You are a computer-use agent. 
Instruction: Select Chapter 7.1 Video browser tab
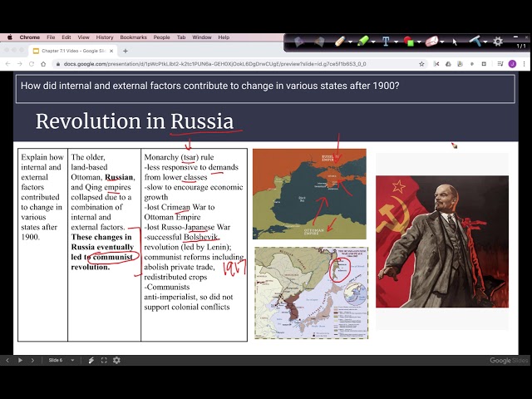[73, 51]
